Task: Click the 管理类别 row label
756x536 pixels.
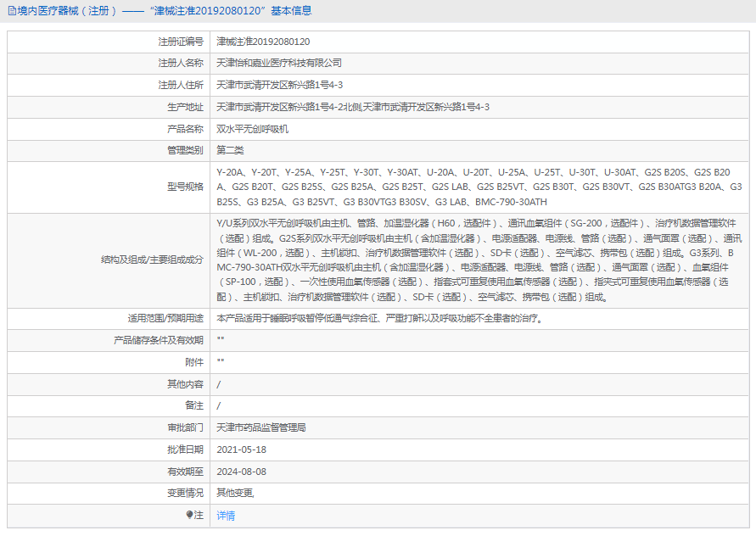Action: (x=185, y=150)
